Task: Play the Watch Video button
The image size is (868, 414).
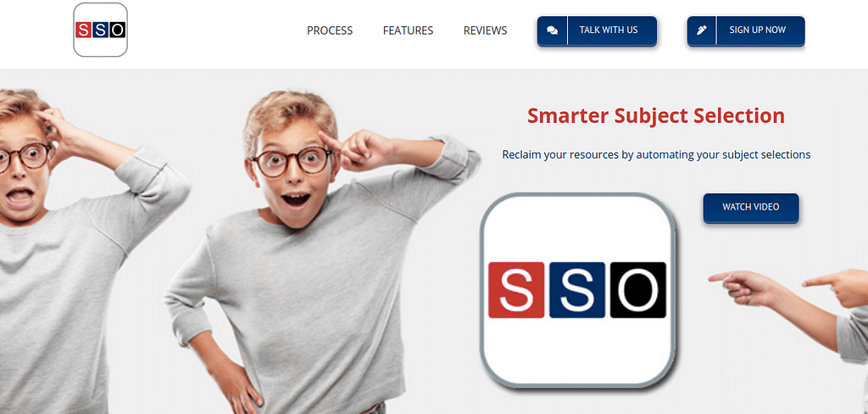Action: point(751,207)
